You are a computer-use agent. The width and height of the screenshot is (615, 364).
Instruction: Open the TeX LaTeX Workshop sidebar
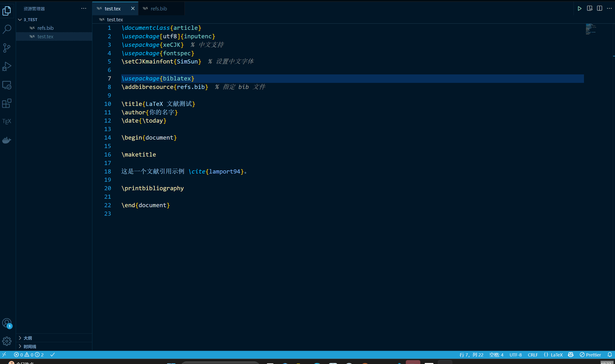(7, 121)
